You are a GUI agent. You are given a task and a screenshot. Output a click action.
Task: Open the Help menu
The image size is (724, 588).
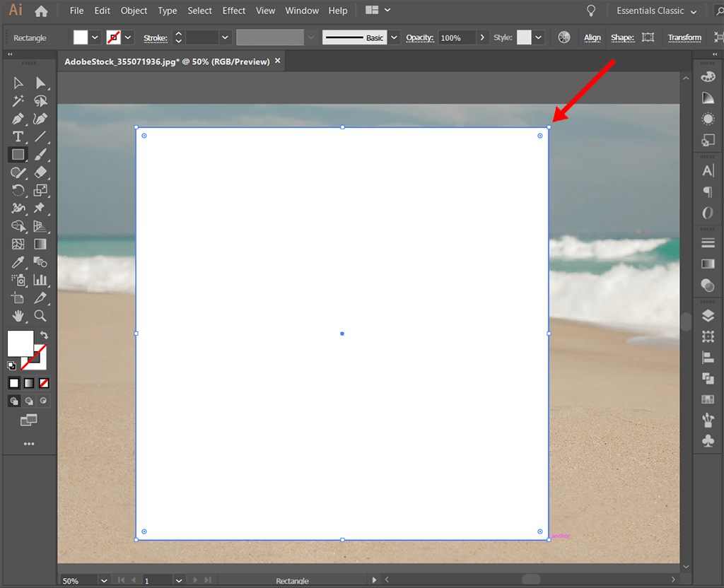coord(338,11)
